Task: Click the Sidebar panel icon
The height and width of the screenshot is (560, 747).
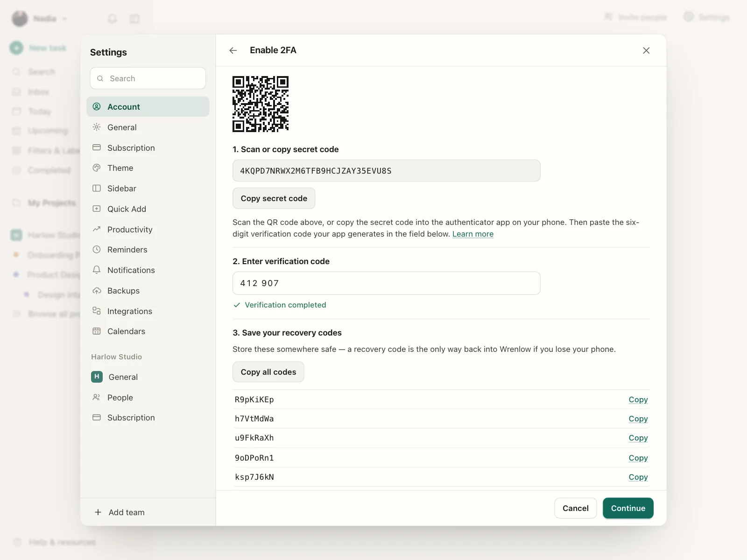Action: (x=97, y=189)
